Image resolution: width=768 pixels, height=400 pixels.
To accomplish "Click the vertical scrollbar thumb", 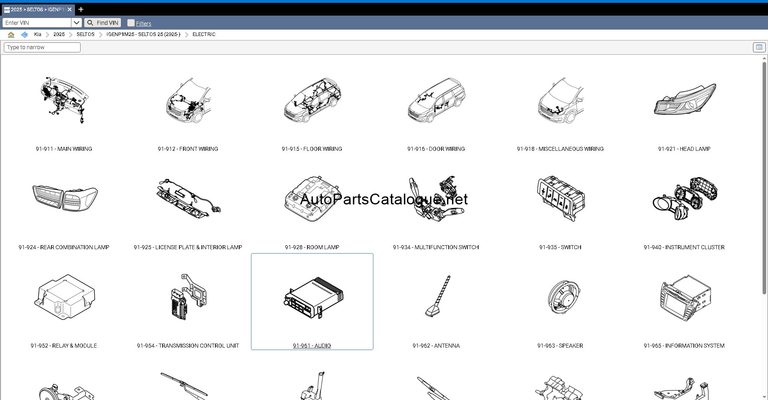I will tap(765, 176).
